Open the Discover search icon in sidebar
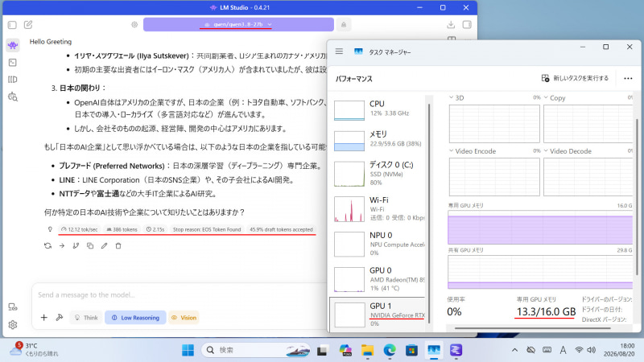644x362 pixels. [x=13, y=97]
